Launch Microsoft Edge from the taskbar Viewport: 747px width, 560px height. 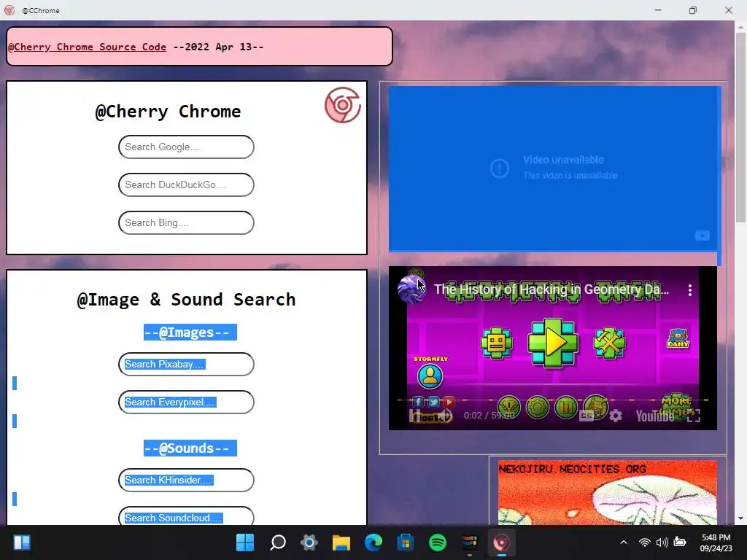[373, 542]
